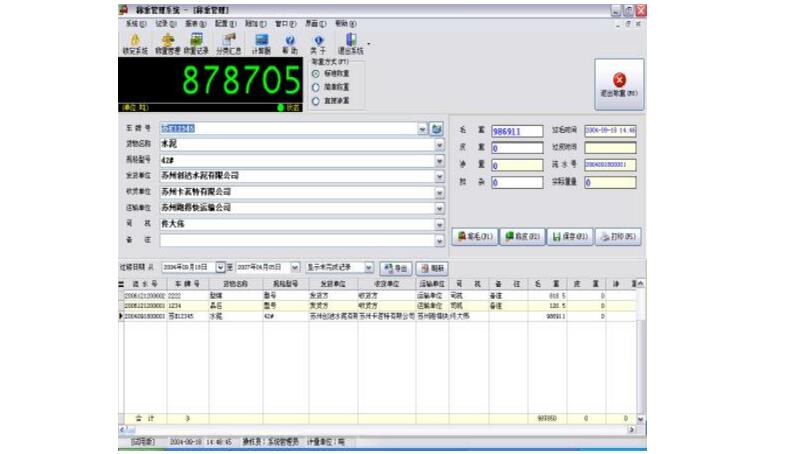This screenshot has height=454, width=790.
Task: Click the 锁定系统 lock toolbar icon
Action: [x=135, y=44]
